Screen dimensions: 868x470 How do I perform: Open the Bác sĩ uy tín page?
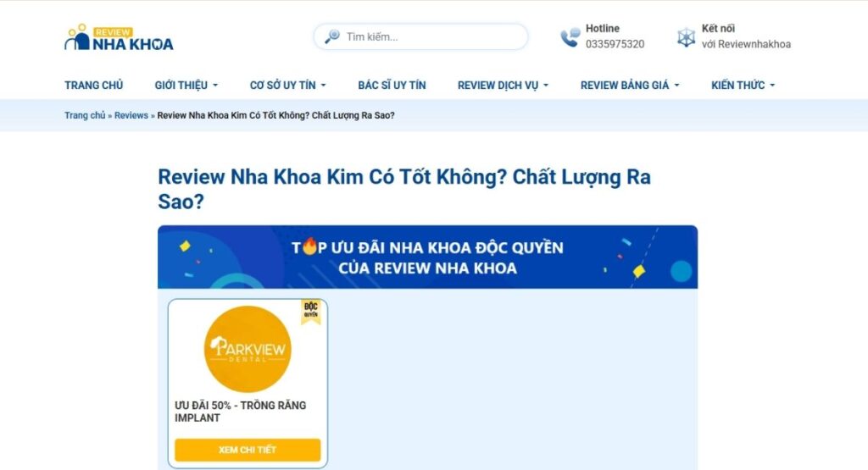click(x=392, y=86)
